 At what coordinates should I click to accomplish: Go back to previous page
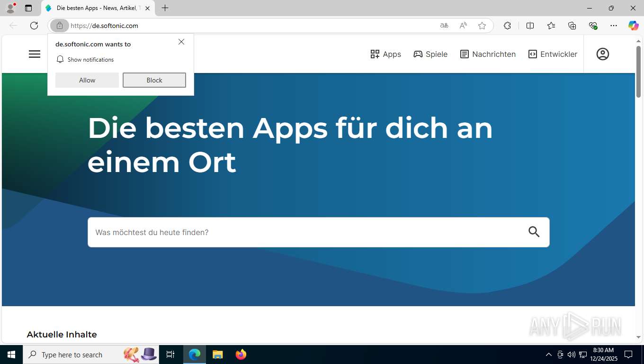pyautogui.click(x=13, y=26)
